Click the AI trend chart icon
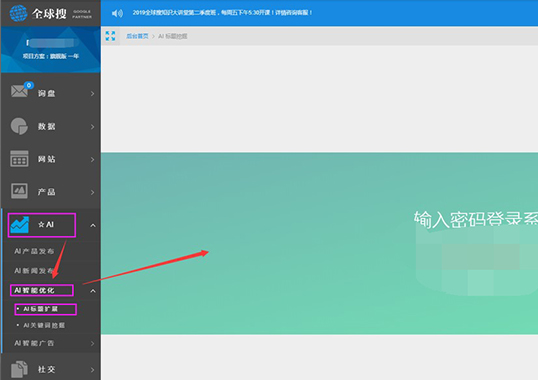Viewport: 538px width, 380px height. 20,225
